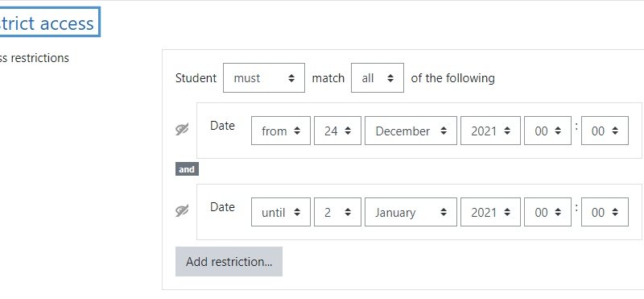Change the end month from January

(411, 212)
